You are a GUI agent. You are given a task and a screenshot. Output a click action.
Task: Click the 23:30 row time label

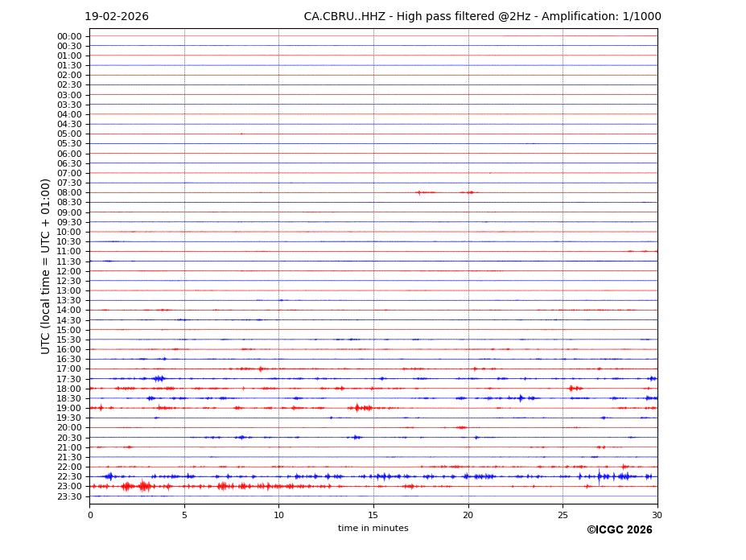tap(69, 496)
